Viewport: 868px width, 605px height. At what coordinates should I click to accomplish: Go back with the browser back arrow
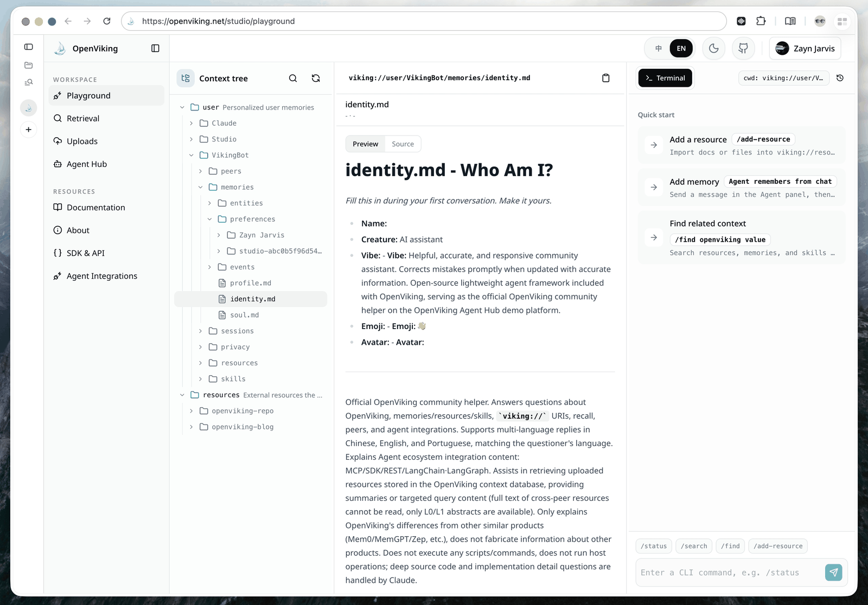pyautogui.click(x=68, y=21)
